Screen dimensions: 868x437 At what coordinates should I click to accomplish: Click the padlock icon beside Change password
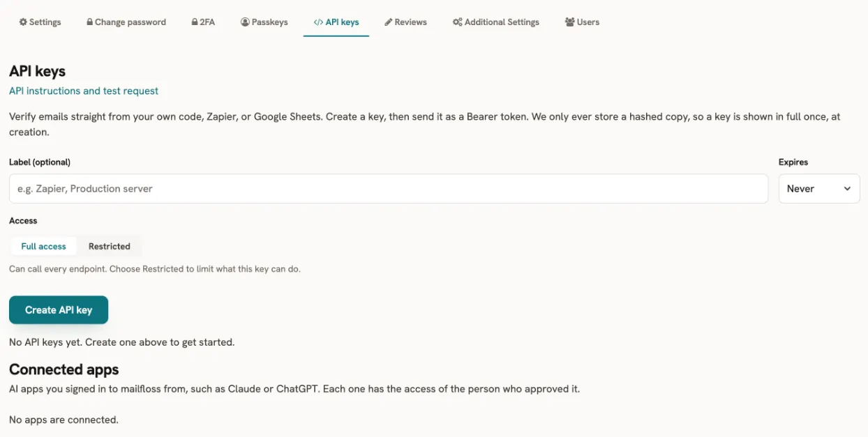[90, 22]
